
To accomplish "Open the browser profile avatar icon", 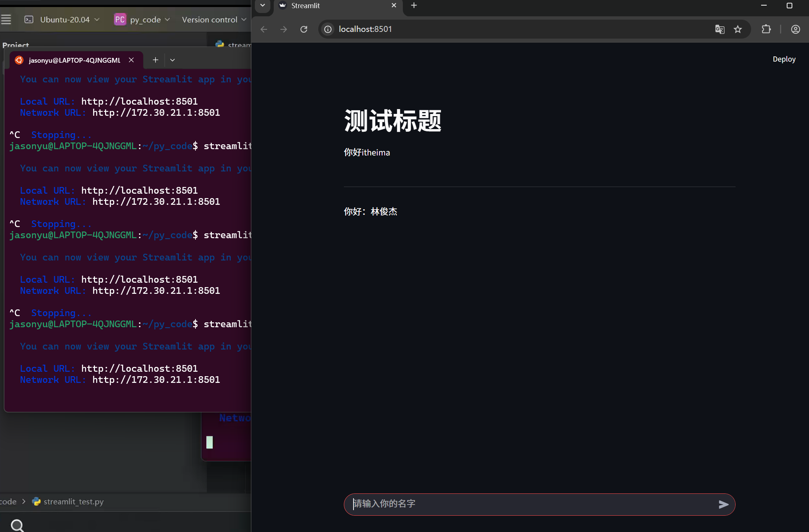I will click(795, 29).
